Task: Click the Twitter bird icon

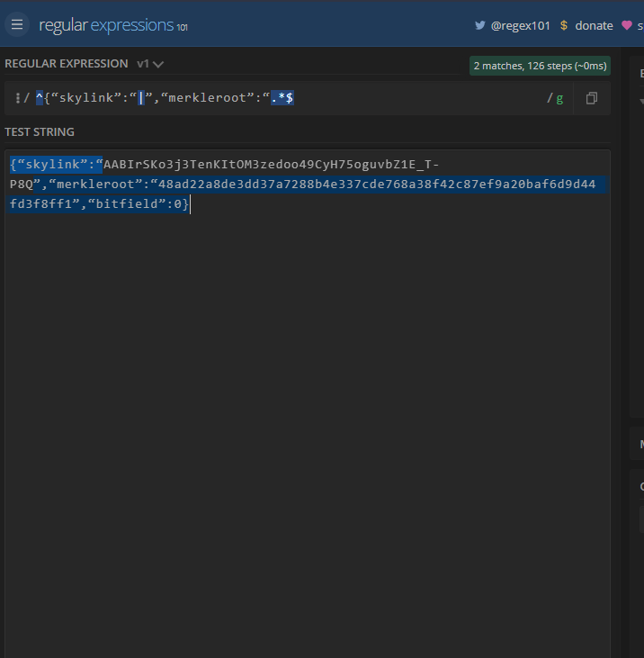Action: tap(480, 25)
